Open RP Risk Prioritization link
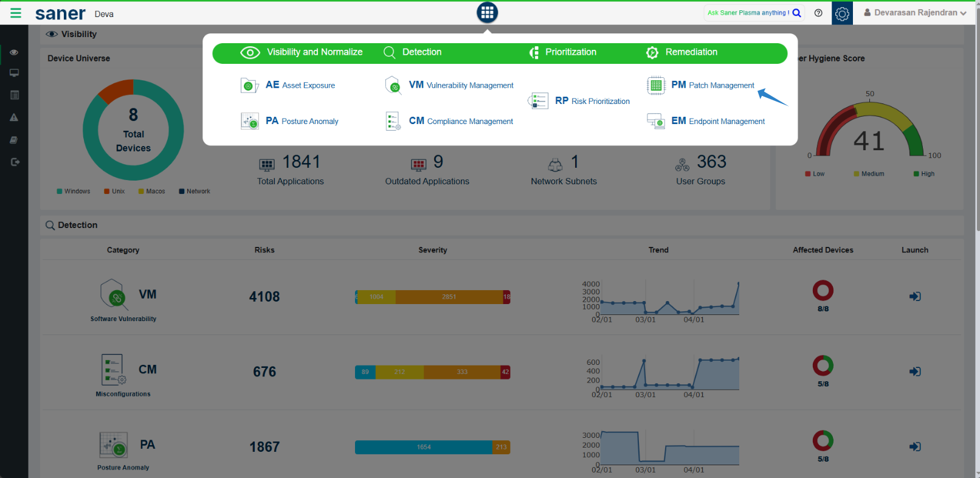980x478 pixels. pyautogui.click(x=592, y=101)
